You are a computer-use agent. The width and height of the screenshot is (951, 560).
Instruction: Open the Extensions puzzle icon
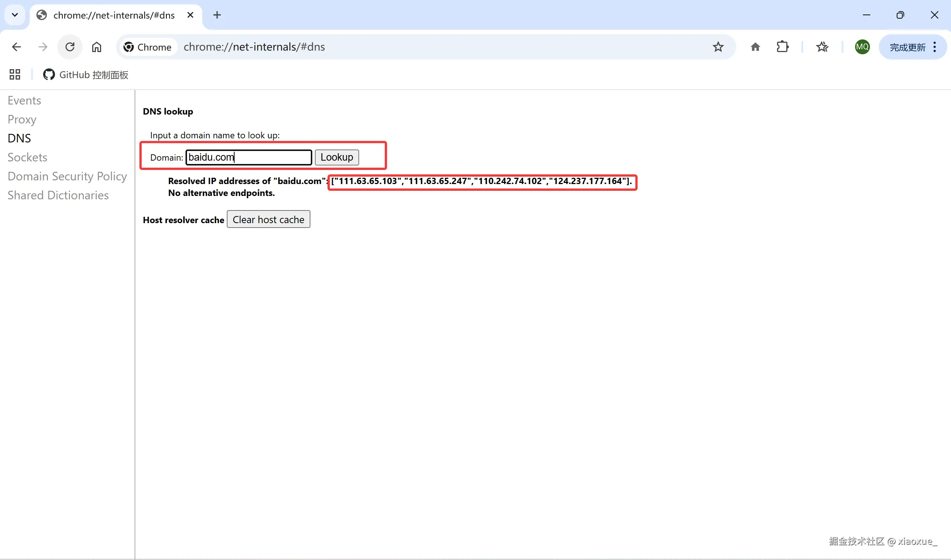[x=782, y=47]
